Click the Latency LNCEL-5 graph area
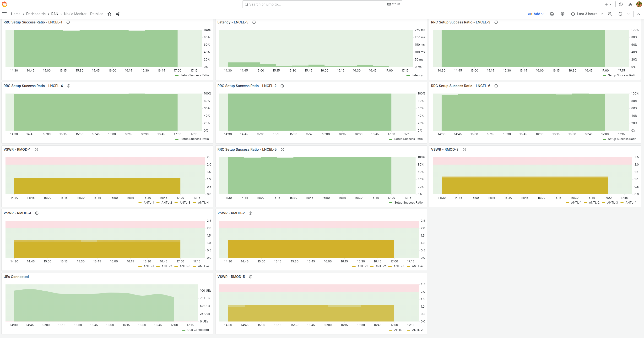Image resolution: width=644 pixels, height=338 pixels. point(316,48)
